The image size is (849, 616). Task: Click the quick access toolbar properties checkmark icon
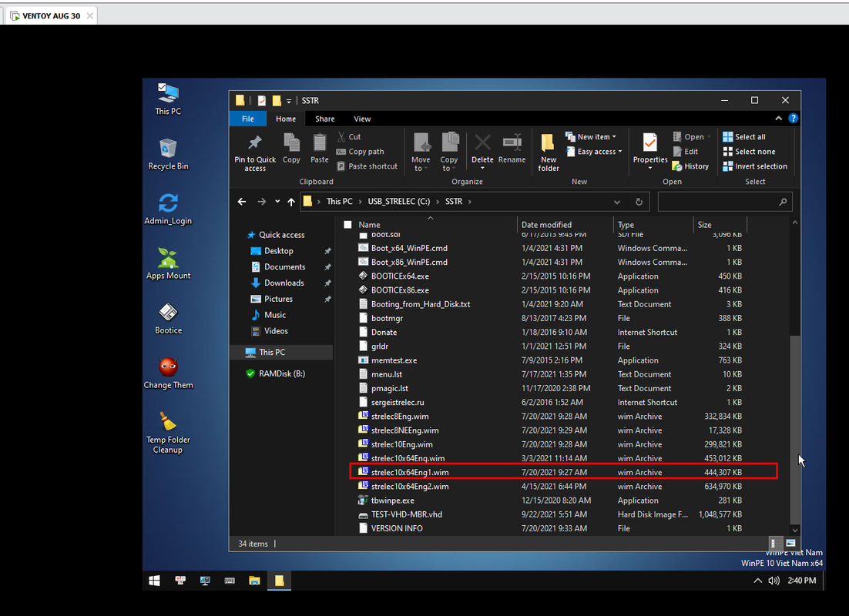pyautogui.click(x=261, y=100)
